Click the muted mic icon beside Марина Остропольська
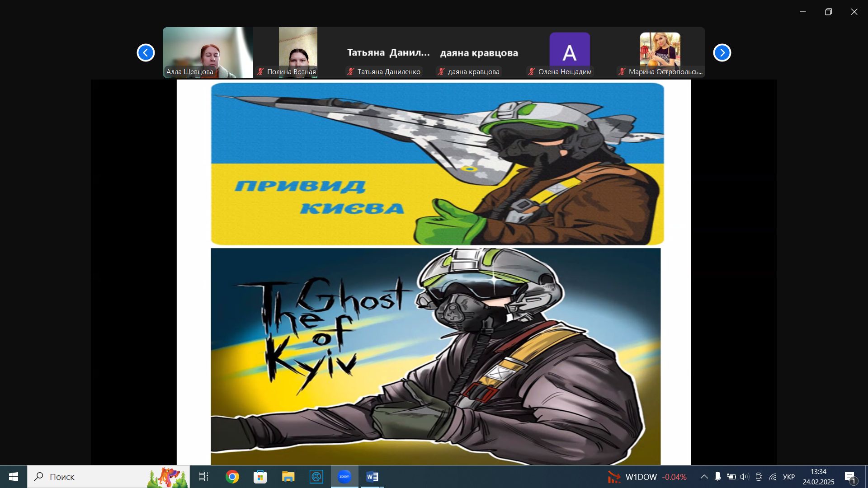868x488 pixels. [622, 71]
